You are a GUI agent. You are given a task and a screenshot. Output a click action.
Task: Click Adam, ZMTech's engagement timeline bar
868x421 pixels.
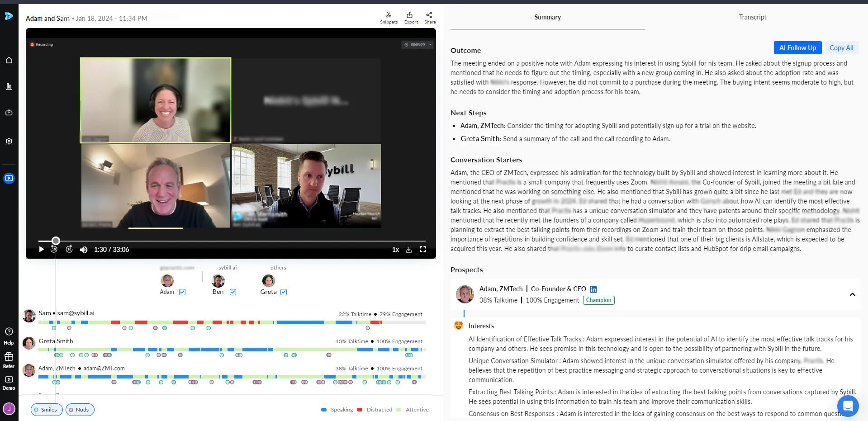tap(232, 377)
